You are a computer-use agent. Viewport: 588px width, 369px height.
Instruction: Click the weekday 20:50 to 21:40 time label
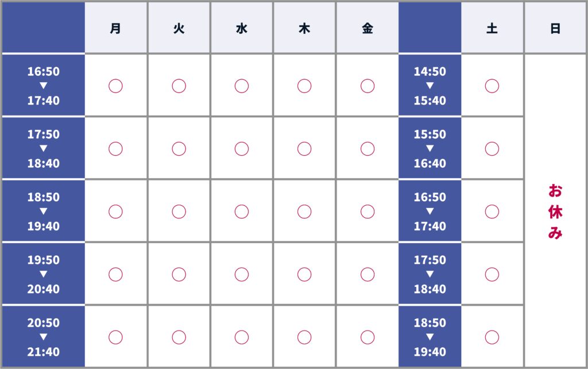(x=44, y=337)
